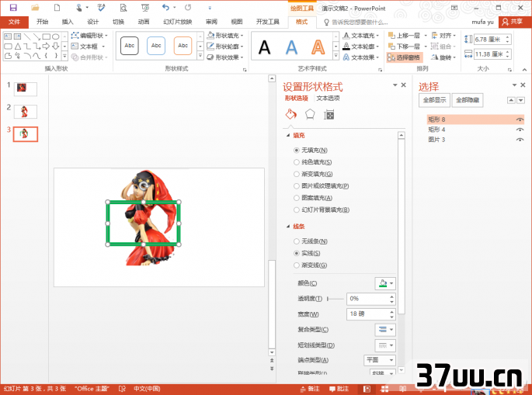Screen dimensions: 532x395
Task: Open 短划线类型(D) dash type dropdown
Action: (x=385, y=345)
